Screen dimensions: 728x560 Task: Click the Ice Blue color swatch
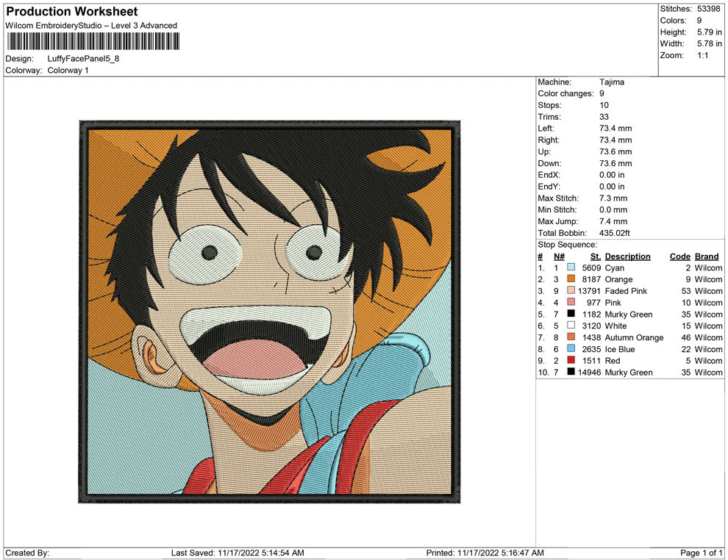pyautogui.click(x=571, y=348)
